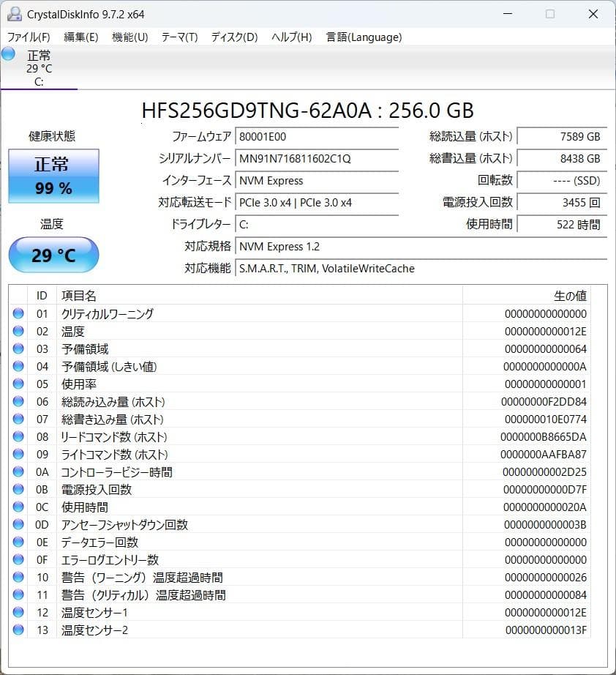This screenshot has width=616, height=675.
Task: Open the ディスク(D) menu
Action: [x=233, y=37]
